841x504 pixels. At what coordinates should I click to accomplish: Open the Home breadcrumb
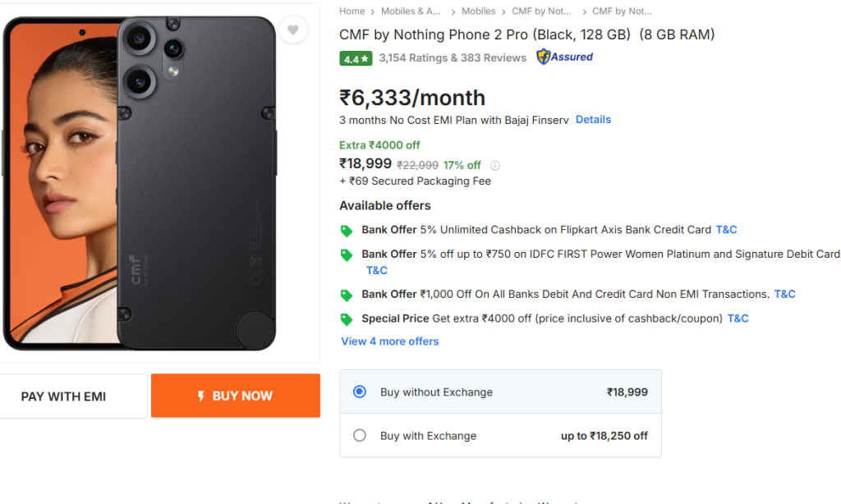[x=352, y=11]
